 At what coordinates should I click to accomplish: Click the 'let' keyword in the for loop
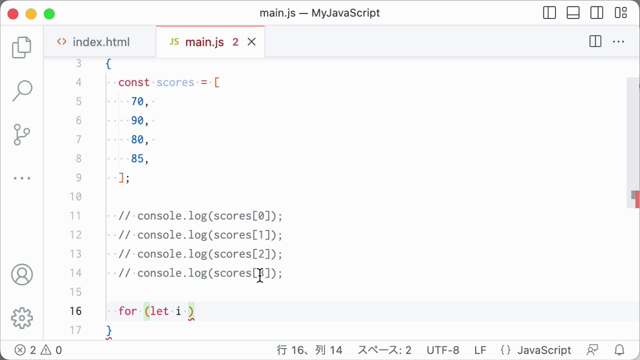pos(159,311)
